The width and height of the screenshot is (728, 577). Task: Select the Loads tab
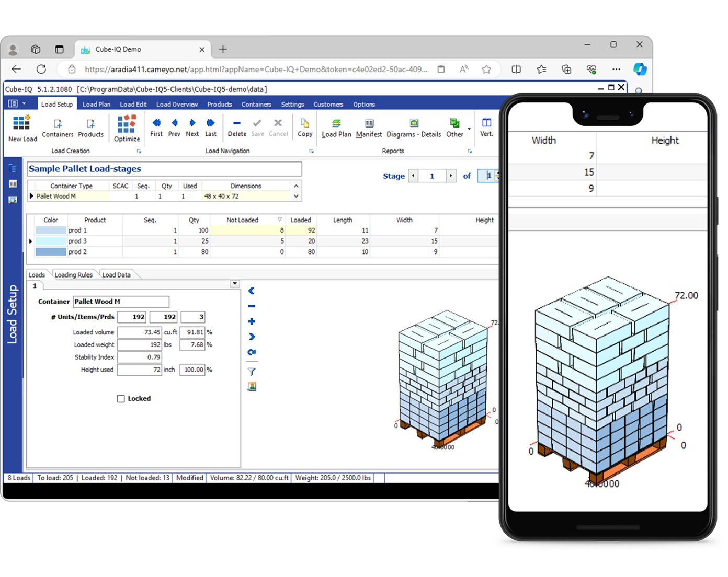(x=37, y=275)
